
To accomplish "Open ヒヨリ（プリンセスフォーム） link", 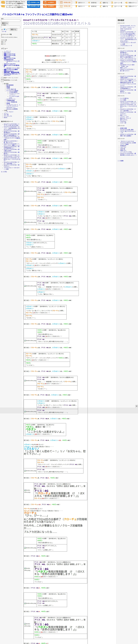I will pyautogui.click(x=128, y=59).
